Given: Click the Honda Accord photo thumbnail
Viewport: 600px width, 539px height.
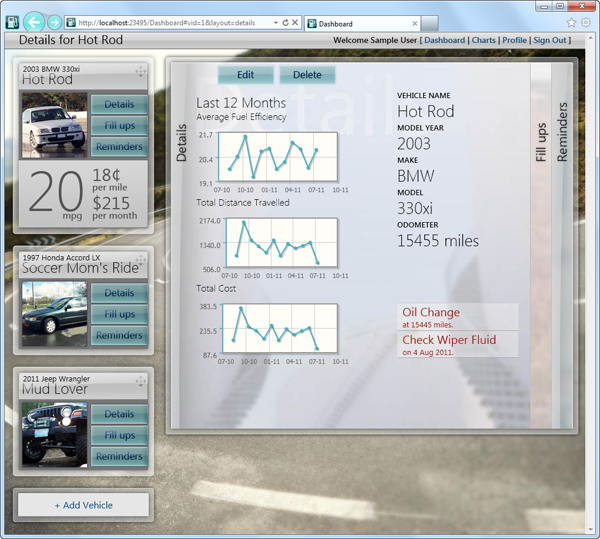Looking at the screenshot, I should (x=54, y=314).
